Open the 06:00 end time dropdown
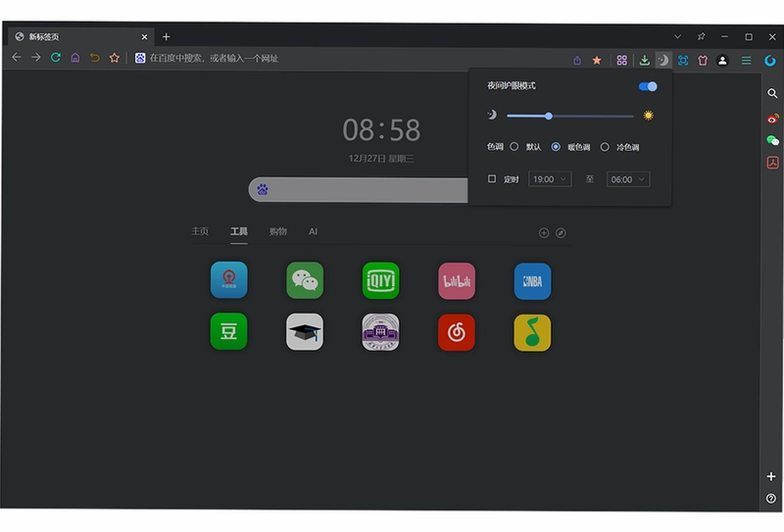This screenshot has height=532, width=784. [628, 179]
